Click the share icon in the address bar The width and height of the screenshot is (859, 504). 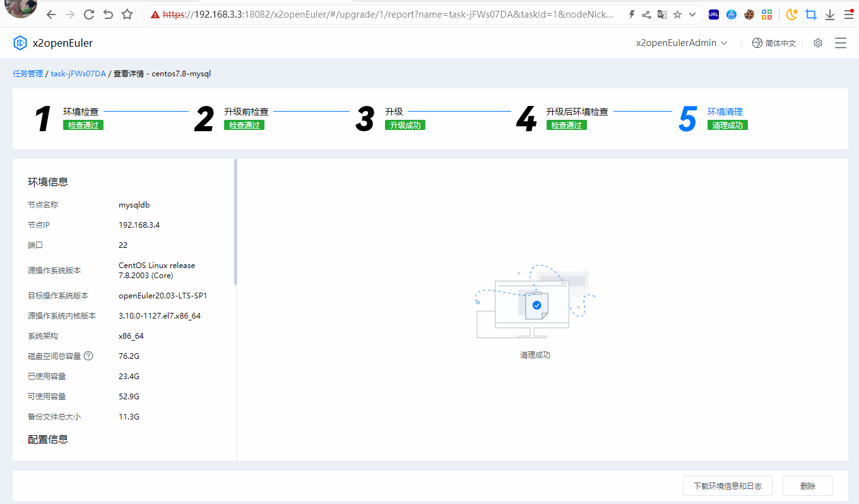coord(647,14)
